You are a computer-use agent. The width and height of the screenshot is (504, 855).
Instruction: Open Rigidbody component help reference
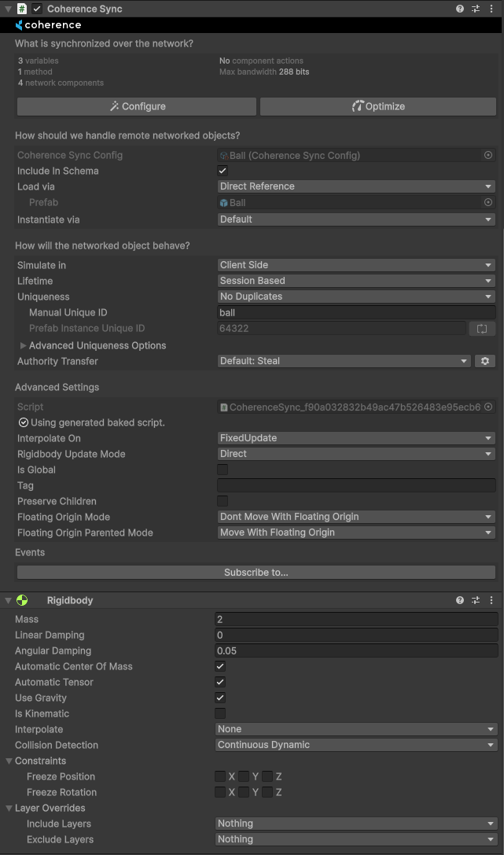pos(460,600)
